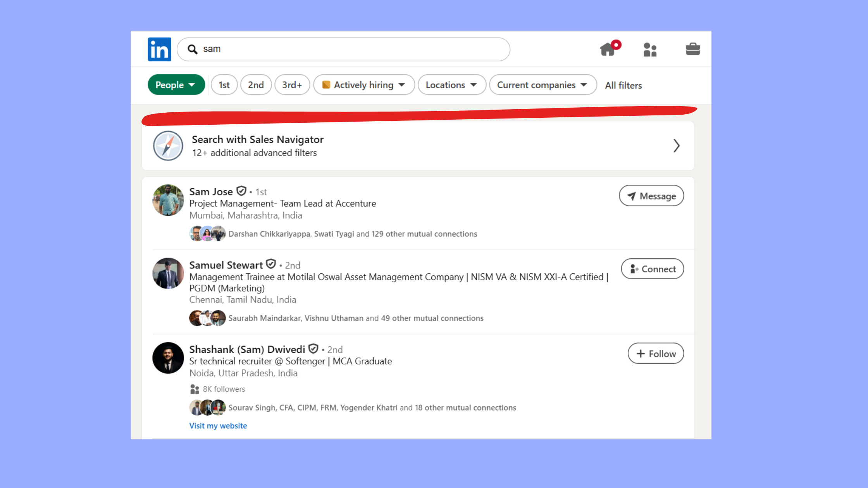This screenshot has width=868, height=488.
Task: Click '12+ additional advanced filters' text
Action: point(254,153)
